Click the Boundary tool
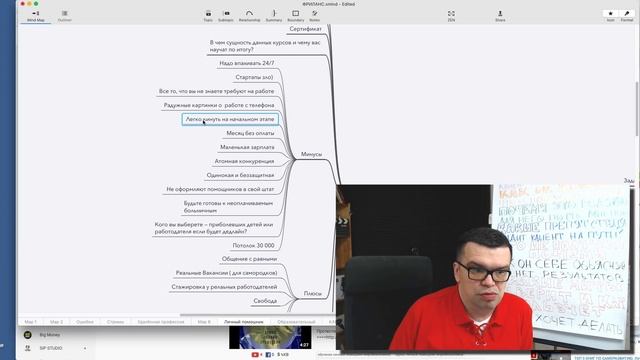This screenshot has width=640, height=360. [x=296, y=16]
